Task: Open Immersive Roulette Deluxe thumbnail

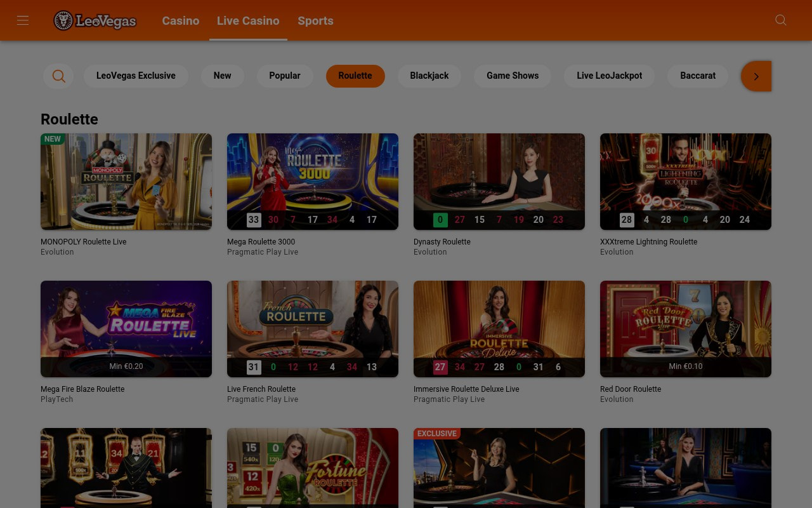Action: (x=499, y=329)
